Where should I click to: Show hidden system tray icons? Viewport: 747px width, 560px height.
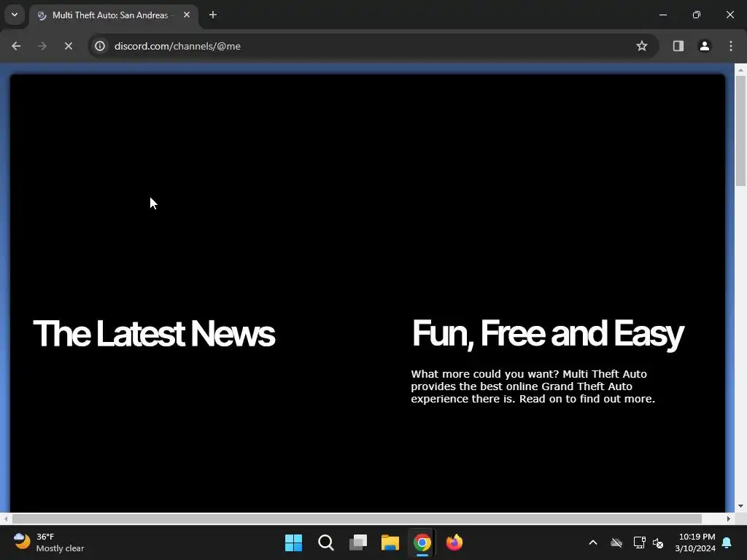click(593, 542)
